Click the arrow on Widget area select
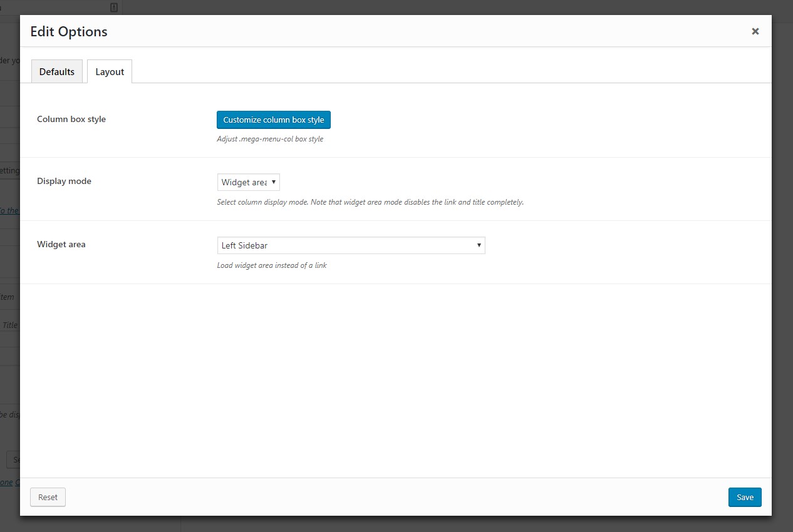 479,245
